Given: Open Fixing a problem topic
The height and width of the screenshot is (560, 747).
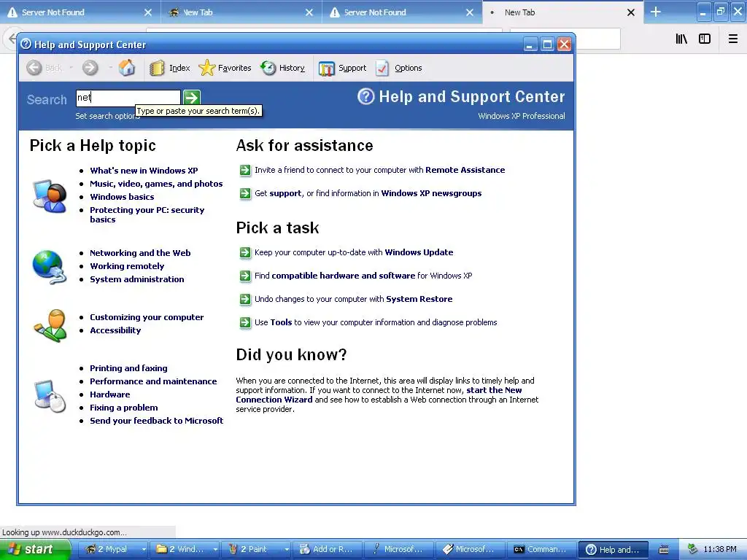Looking at the screenshot, I should click(124, 408).
